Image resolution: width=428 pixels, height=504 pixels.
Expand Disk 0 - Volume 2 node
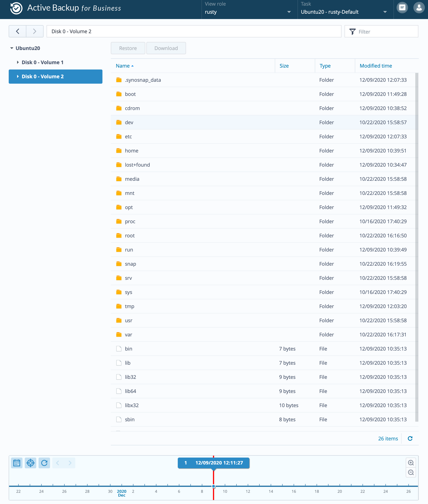coord(18,76)
